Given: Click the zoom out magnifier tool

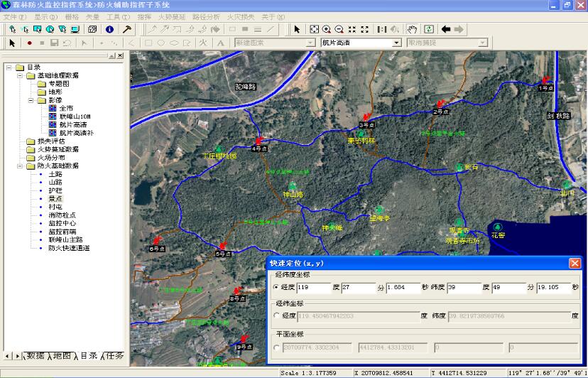Looking at the screenshot, I should (x=339, y=29).
